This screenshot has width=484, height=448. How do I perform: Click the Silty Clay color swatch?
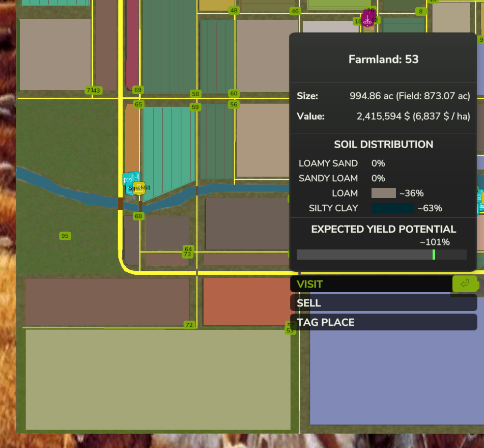coord(392,208)
